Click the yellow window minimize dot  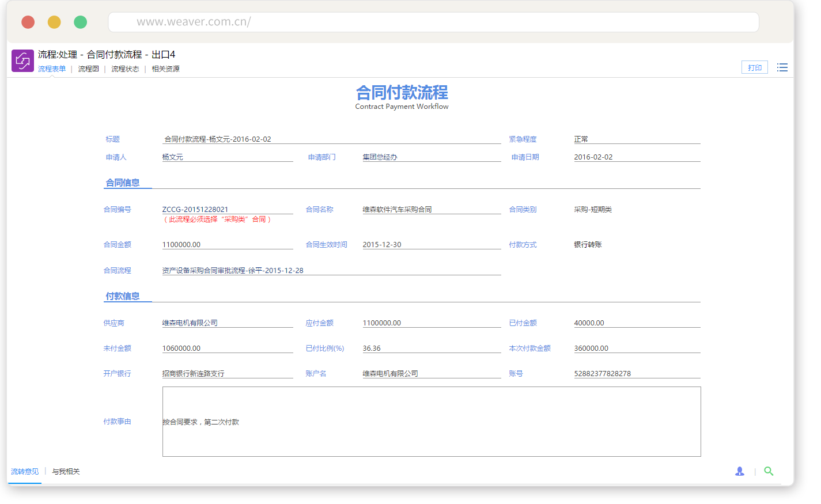(54, 22)
